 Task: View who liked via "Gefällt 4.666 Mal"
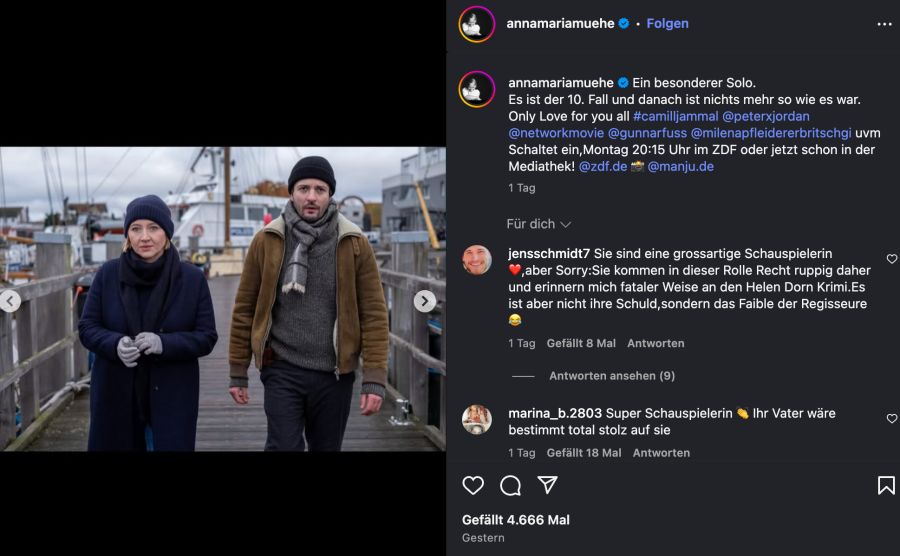point(515,520)
